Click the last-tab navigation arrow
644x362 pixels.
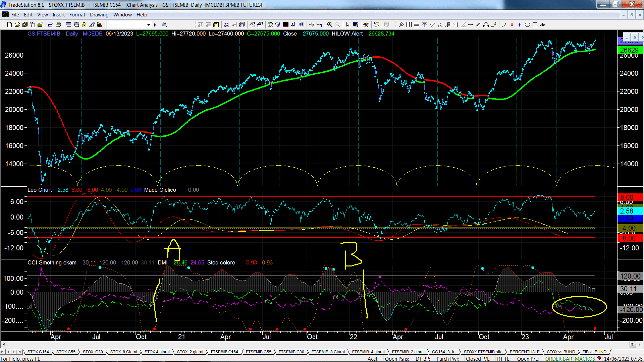coord(20,352)
